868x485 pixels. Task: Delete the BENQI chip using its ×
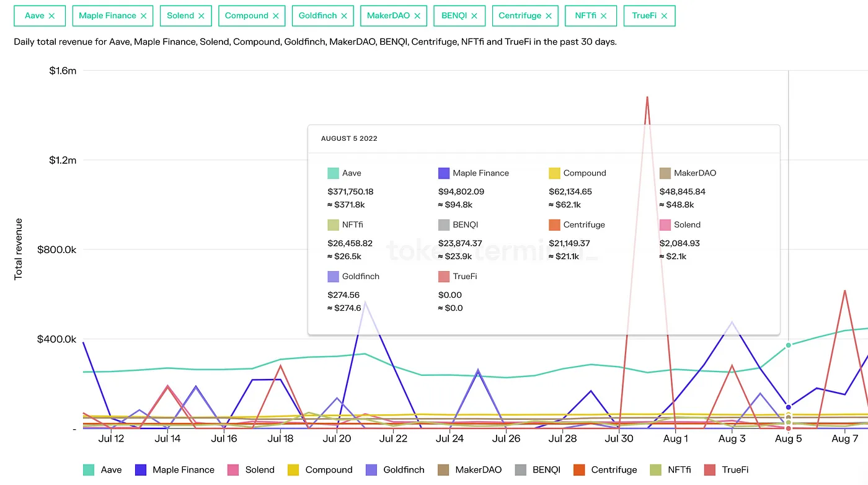[x=474, y=16]
